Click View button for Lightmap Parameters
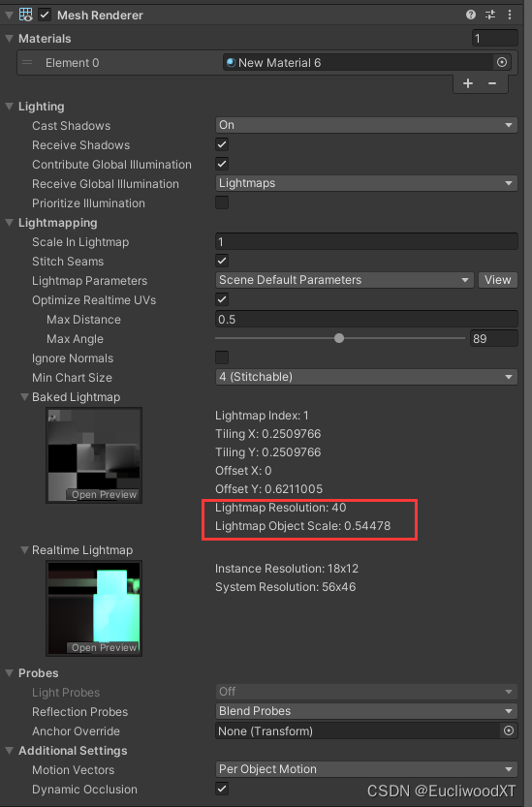The width and height of the screenshot is (532, 807). [x=497, y=280]
